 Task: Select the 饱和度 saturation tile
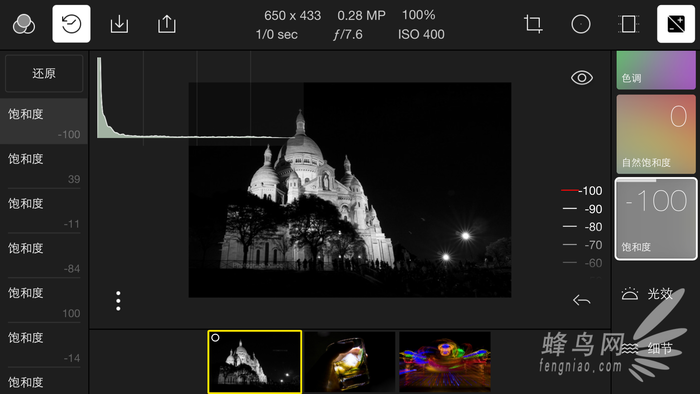click(x=656, y=219)
